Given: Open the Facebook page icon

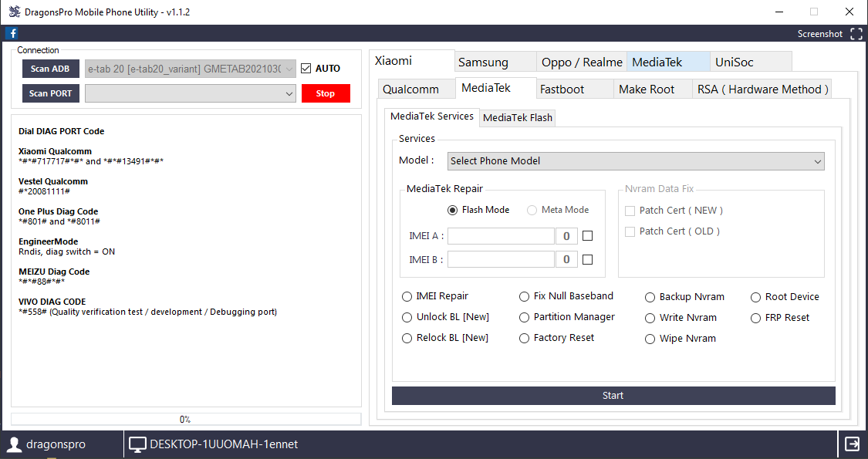Looking at the screenshot, I should point(12,33).
